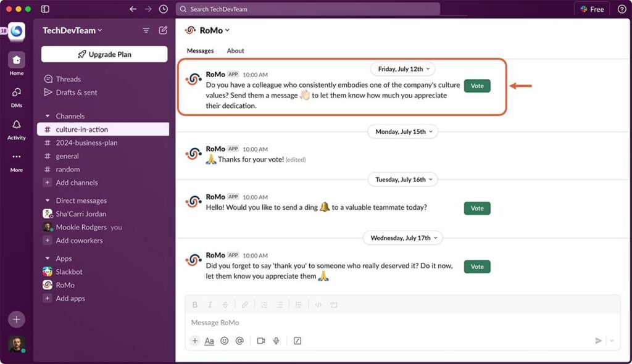Add a workspace with the round plus button
The image size is (632, 364).
point(17,319)
